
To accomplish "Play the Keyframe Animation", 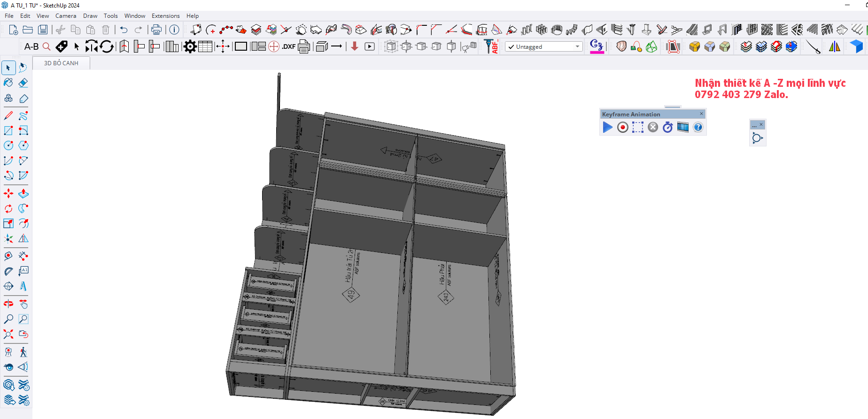I will coord(607,127).
